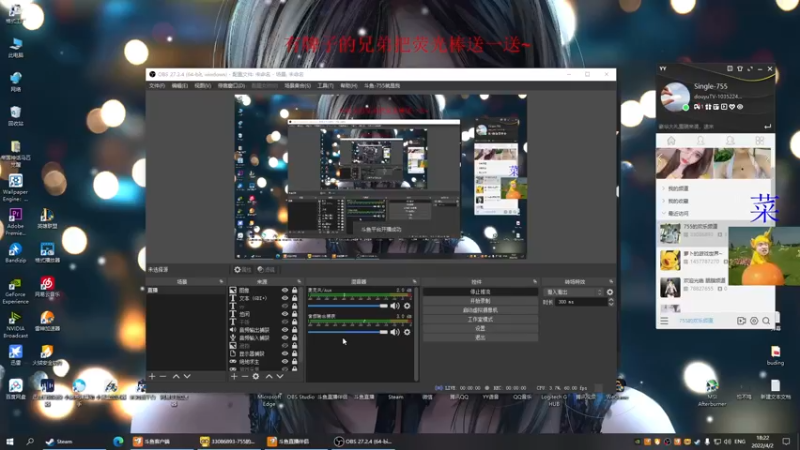This screenshot has height=450, width=800.
Task: Open the 场景集合(S) menu in OBS
Action: click(x=297, y=86)
